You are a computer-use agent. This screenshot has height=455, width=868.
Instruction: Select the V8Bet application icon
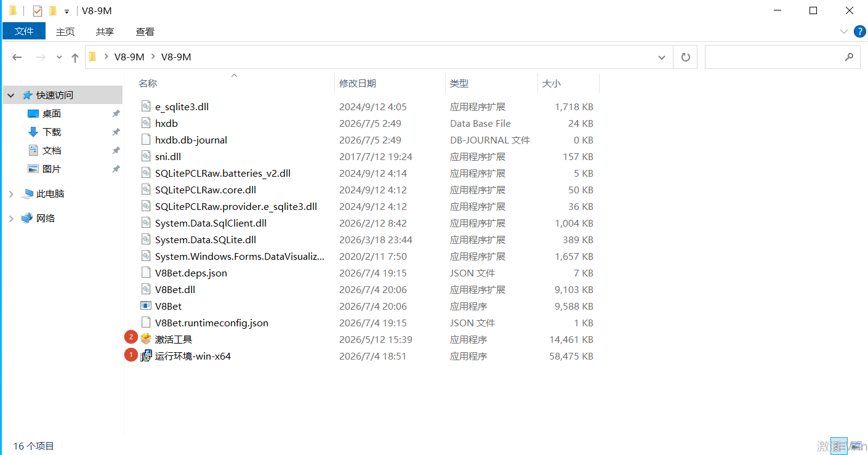[146, 306]
